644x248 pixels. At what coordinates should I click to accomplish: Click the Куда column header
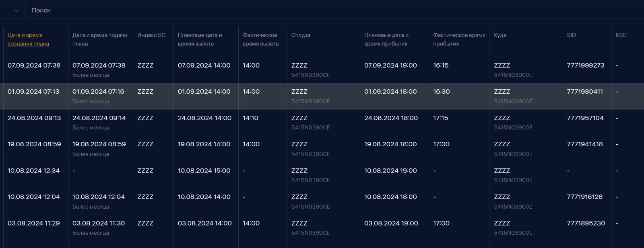[500, 35]
